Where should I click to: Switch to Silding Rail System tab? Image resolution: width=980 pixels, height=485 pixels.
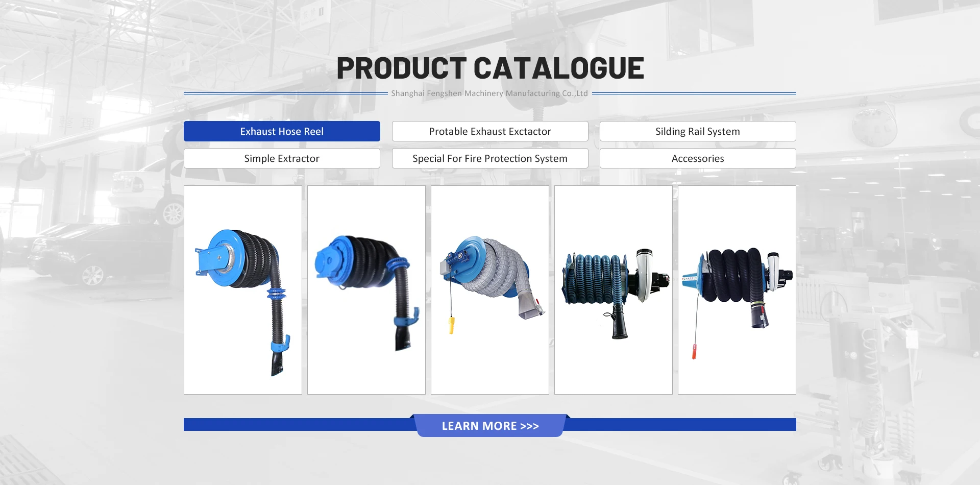click(698, 131)
